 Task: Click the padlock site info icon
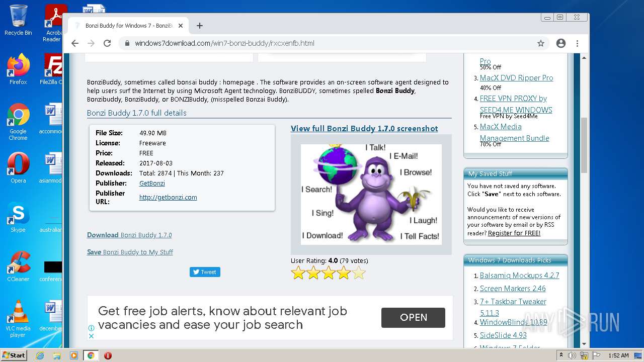point(127,43)
